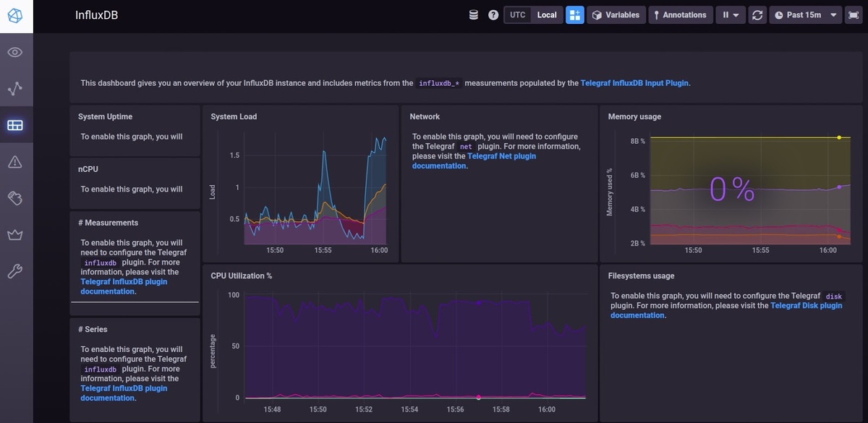Image resolution: width=868 pixels, height=423 pixels.
Task: Click the InfluxDB logo in the sidebar
Action: [x=16, y=15]
